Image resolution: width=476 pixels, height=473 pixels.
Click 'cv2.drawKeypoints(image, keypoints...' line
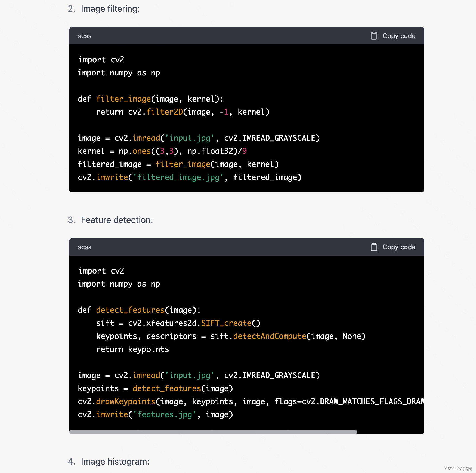coord(251,401)
